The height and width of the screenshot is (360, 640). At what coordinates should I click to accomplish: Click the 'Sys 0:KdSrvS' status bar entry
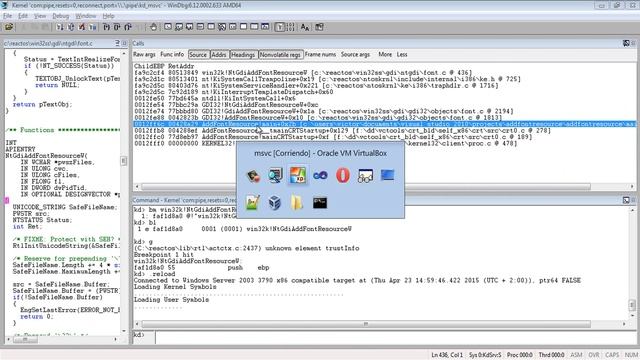click(x=485, y=355)
